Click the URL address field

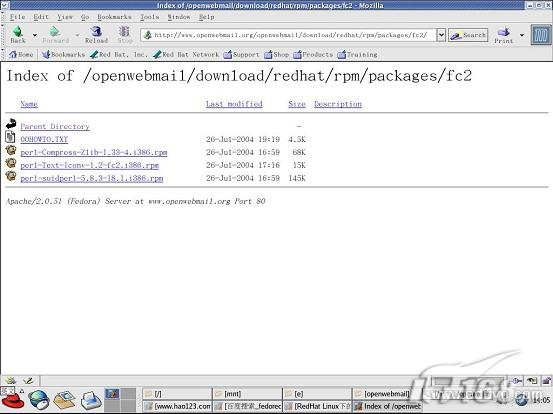point(288,35)
